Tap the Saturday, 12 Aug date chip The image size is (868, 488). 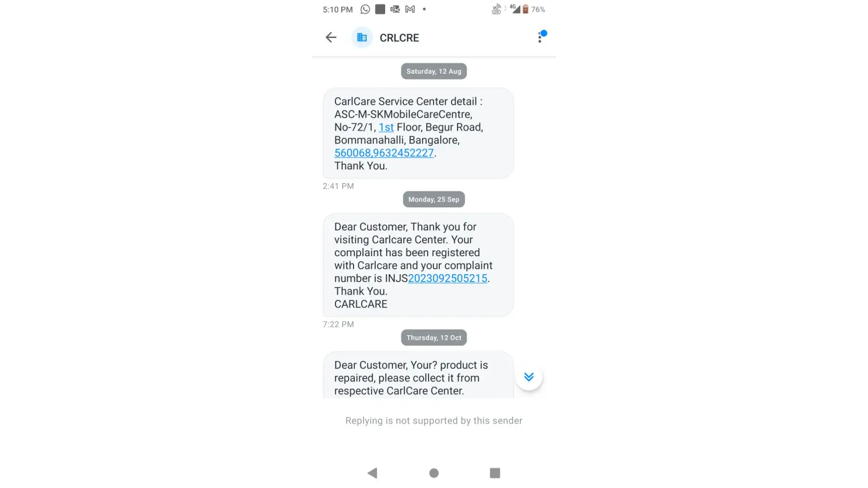(434, 71)
